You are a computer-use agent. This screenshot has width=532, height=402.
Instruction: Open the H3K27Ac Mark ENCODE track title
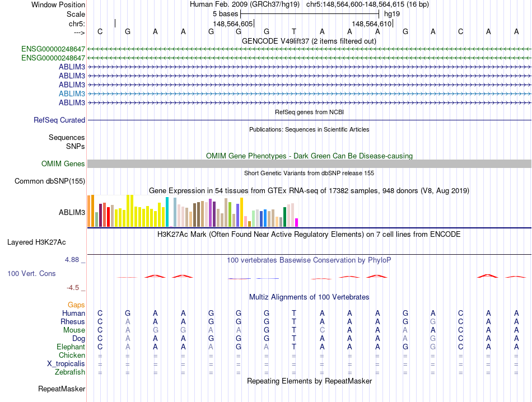click(x=309, y=235)
